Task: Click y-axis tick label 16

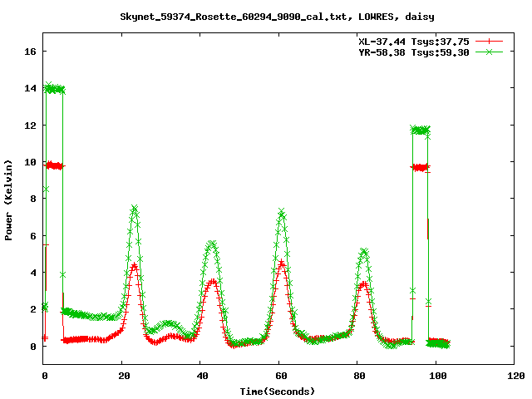Action: pos(30,52)
